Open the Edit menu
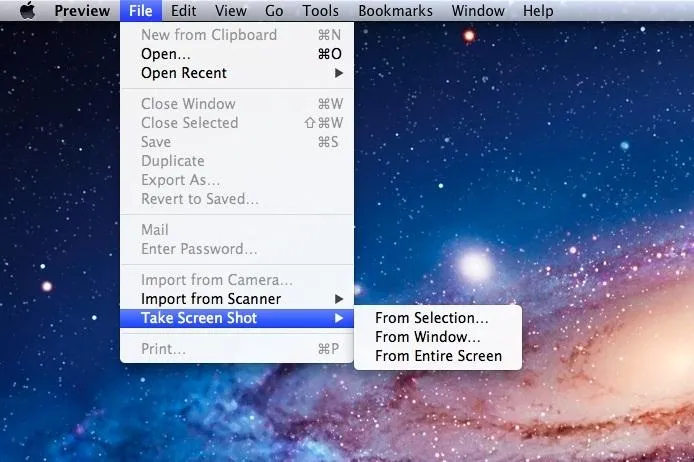Image resolution: width=694 pixels, height=462 pixels. [183, 10]
